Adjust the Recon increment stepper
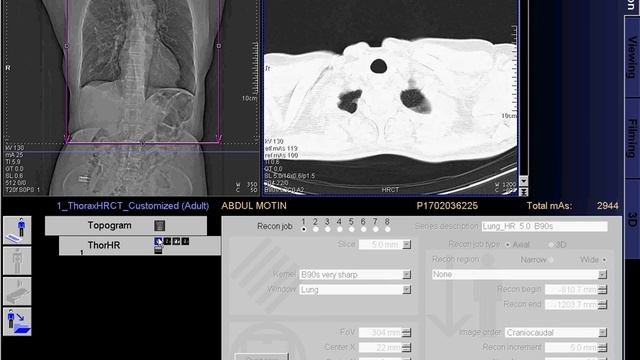Image resolution: width=640 pixels, height=360 pixels. point(602,348)
